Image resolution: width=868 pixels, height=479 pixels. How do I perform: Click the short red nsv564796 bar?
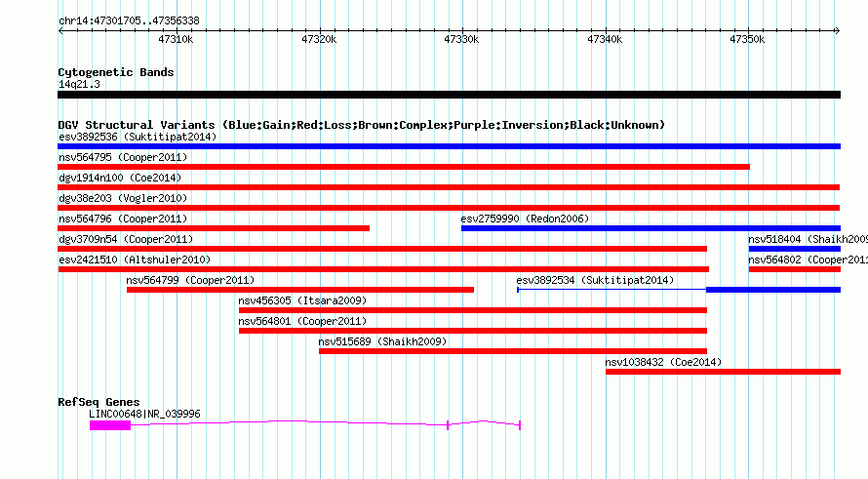(214, 228)
